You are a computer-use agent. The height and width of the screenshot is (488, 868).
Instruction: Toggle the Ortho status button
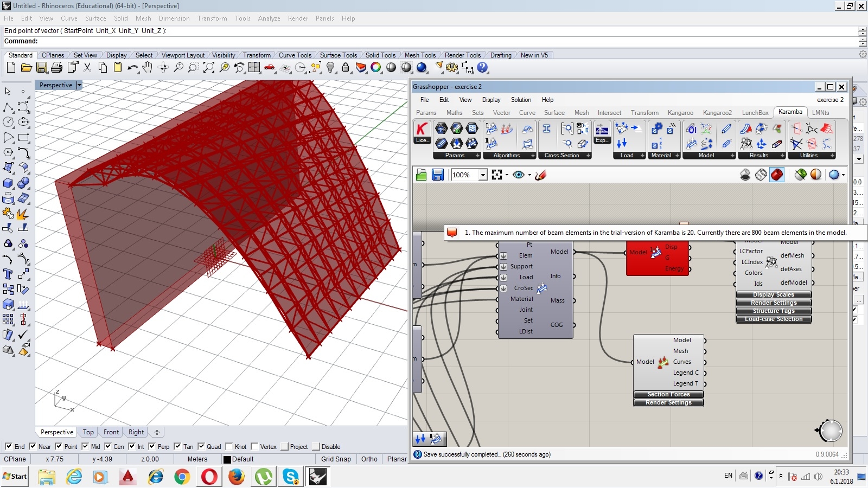(x=369, y=459)
